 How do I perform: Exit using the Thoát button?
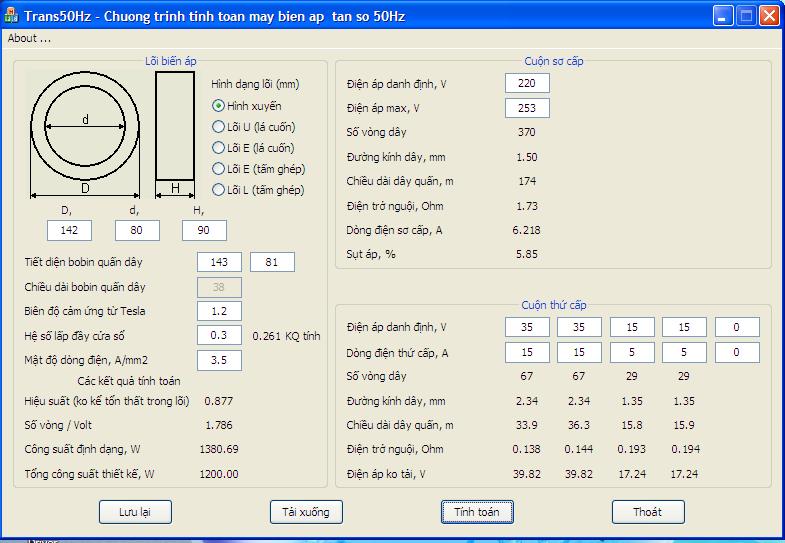648,512
